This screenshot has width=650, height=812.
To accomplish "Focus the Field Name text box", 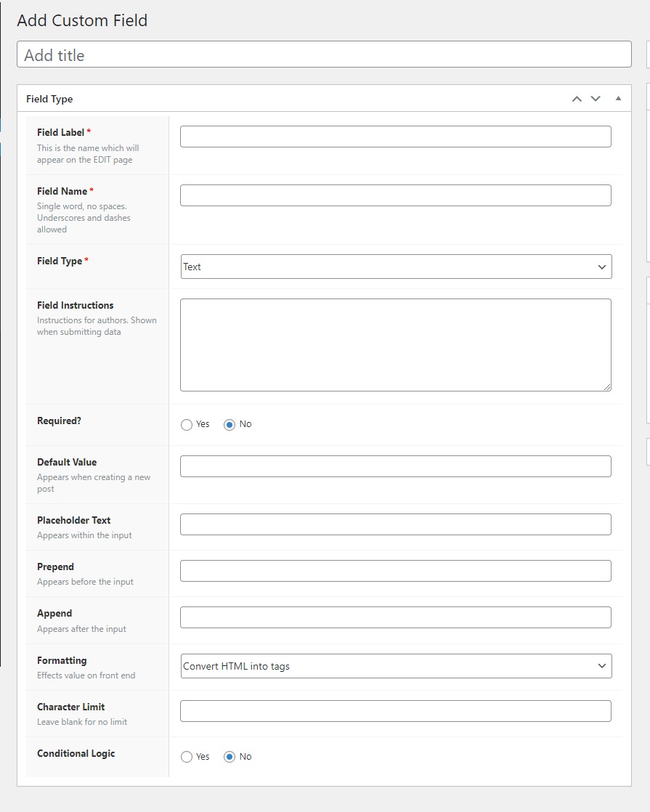I will click(x=396, y=195).
